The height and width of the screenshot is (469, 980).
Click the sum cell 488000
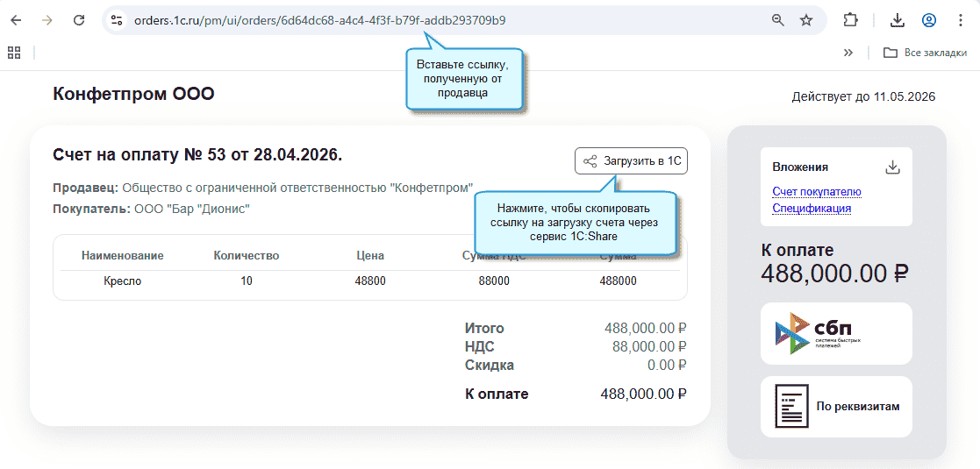(619, 281)
